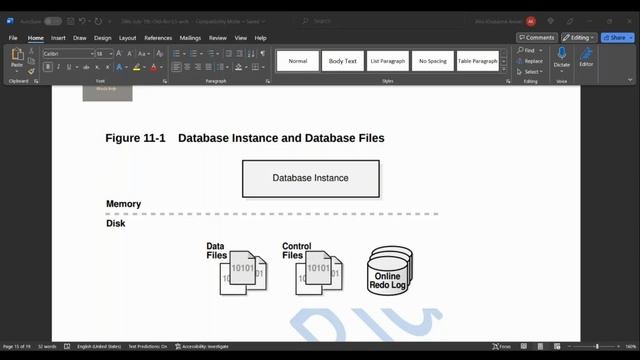This screenshot has height=360, width=640.
Task: Increase paragraph indent
Action: click(x=240, y=53)
